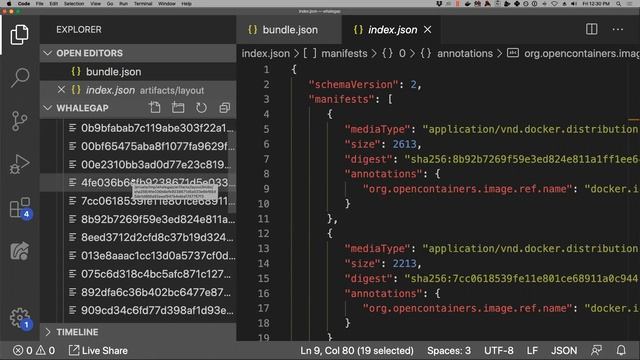Open the Explorer view in activity bar
640x360 pixels.
click(19, 34)
